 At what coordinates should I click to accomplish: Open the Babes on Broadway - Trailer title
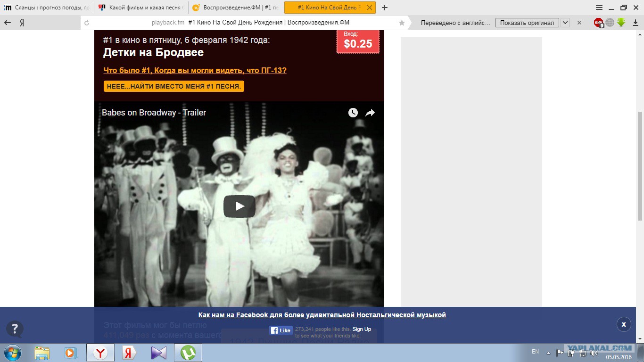154,113
